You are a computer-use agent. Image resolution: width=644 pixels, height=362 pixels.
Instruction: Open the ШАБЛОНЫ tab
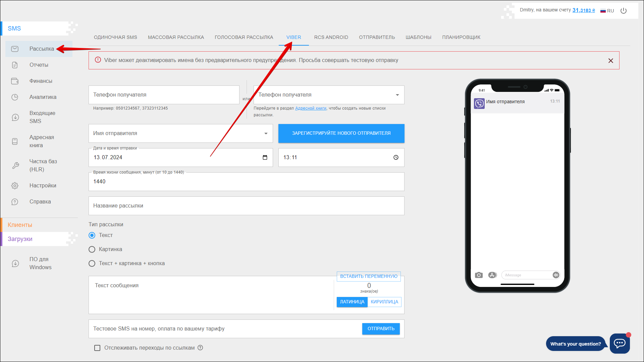[418, 37]
